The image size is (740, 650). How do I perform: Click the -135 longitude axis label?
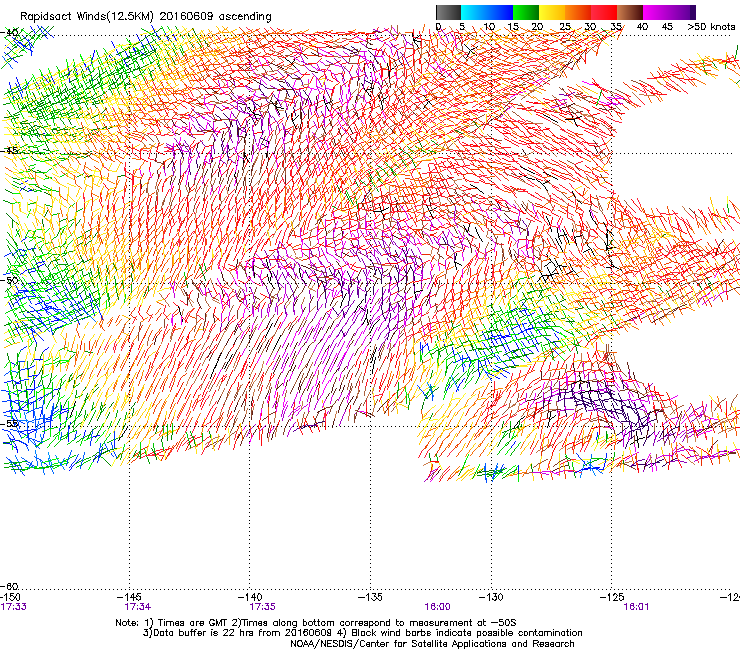click(370, 597)
